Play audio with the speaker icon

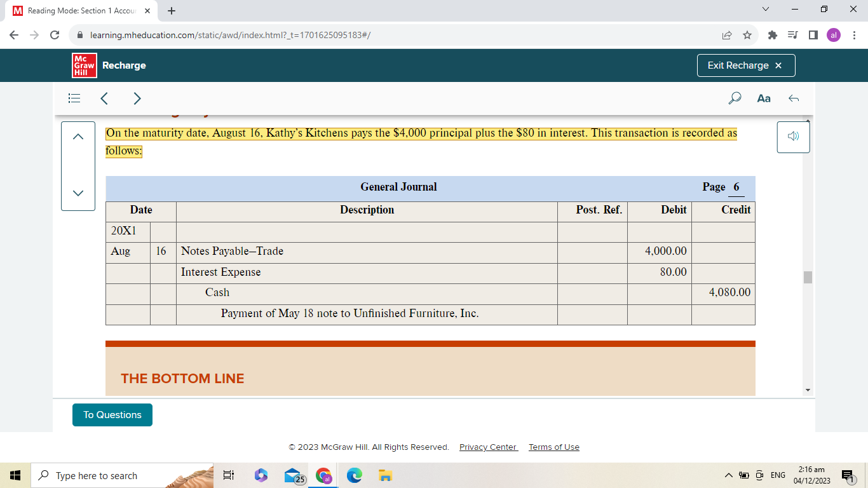coord(793,137)
